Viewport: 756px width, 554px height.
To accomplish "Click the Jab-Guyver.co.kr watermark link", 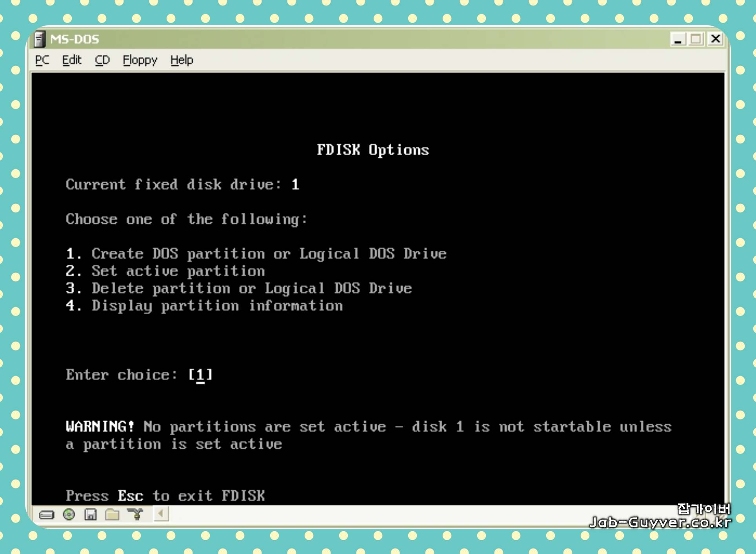I will (x=660, y=522).
